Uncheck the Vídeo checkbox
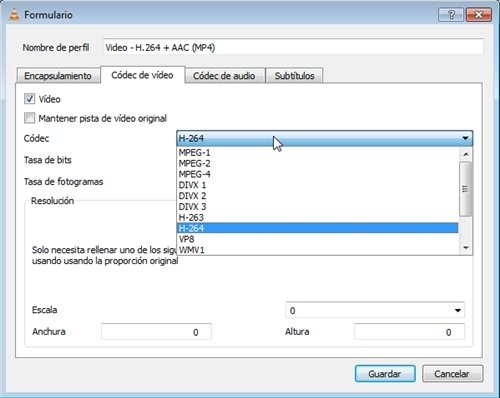500x398 pixels. click(x=29, y=99)
